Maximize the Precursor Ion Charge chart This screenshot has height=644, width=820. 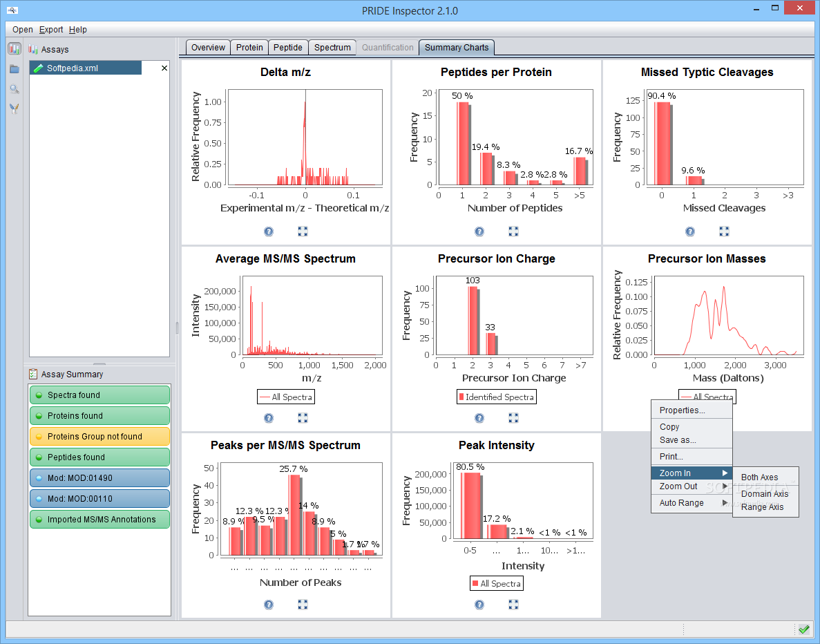513,418
